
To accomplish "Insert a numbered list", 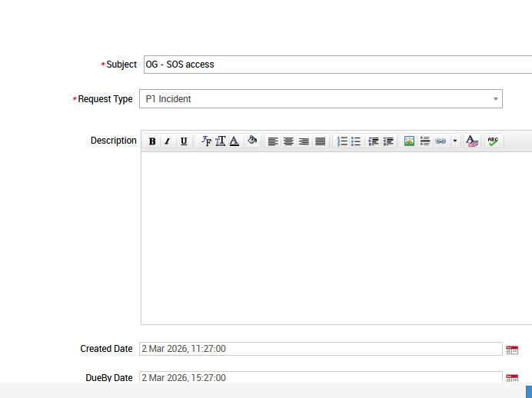I will pyautogui.click(x=342, y=141).
